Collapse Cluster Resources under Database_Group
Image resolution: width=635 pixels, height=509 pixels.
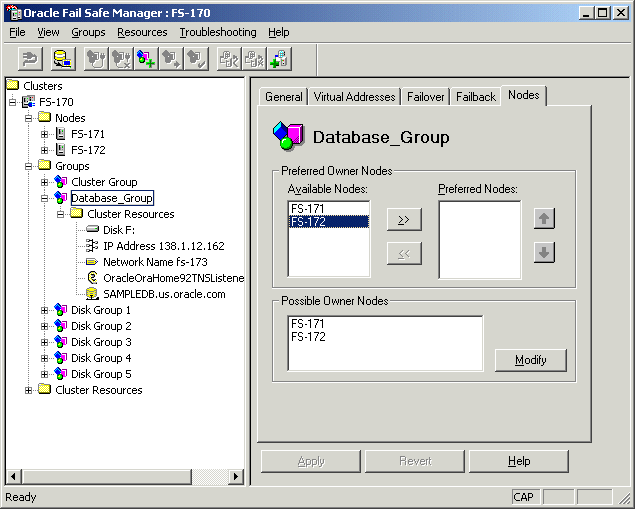pyautogui.click(x=60, y=214)
